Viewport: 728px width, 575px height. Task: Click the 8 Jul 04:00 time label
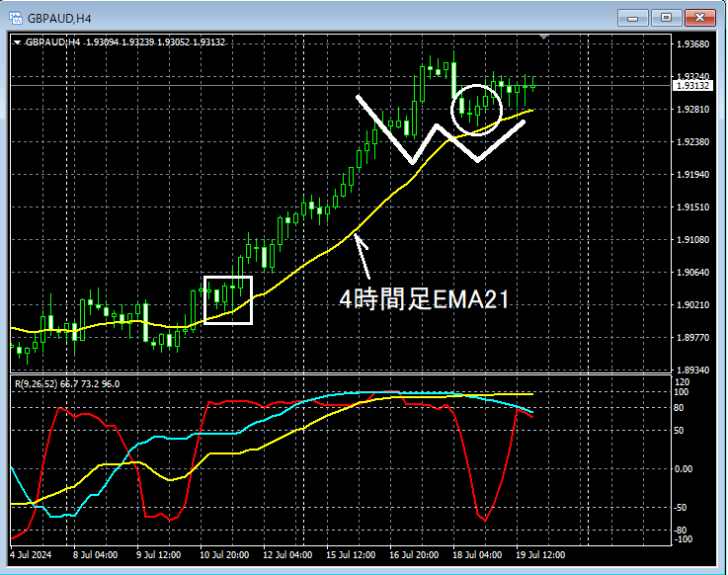pyautogui.click(x=95, y=555)
